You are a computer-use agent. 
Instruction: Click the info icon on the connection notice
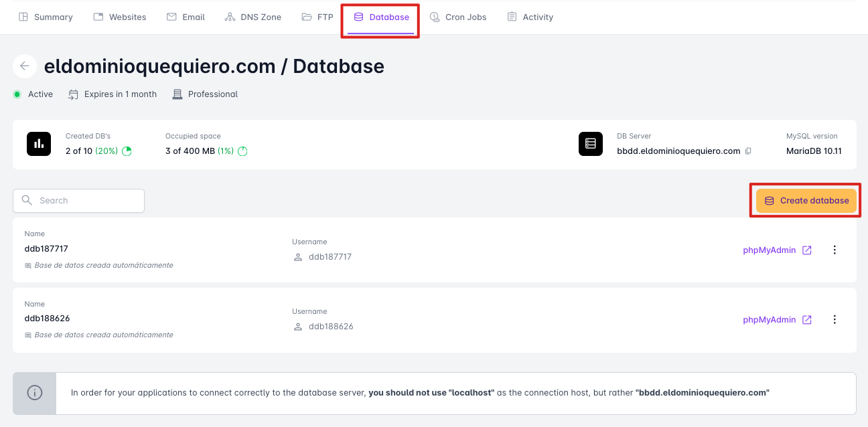click(x=34, y=393)
